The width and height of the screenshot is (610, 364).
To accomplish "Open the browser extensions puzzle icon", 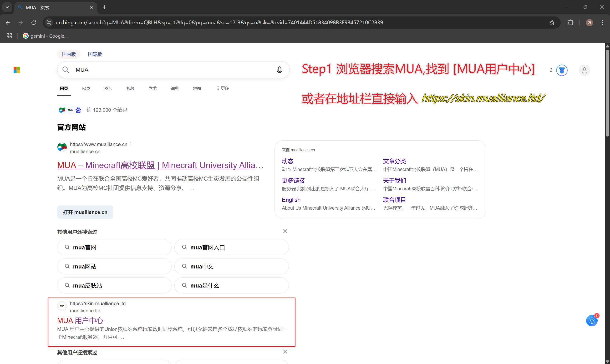I will 570,23.
